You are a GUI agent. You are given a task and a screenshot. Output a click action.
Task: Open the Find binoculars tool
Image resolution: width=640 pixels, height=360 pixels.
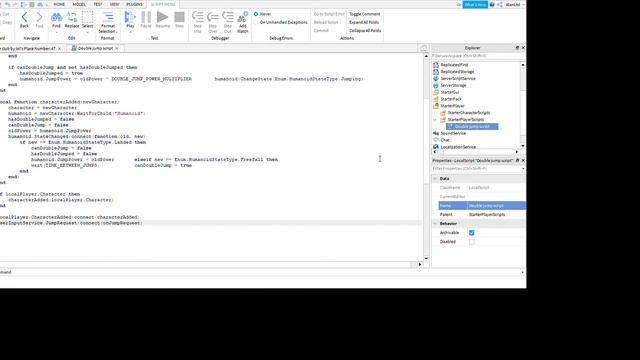pyautogui.click(x=56, y=20)
